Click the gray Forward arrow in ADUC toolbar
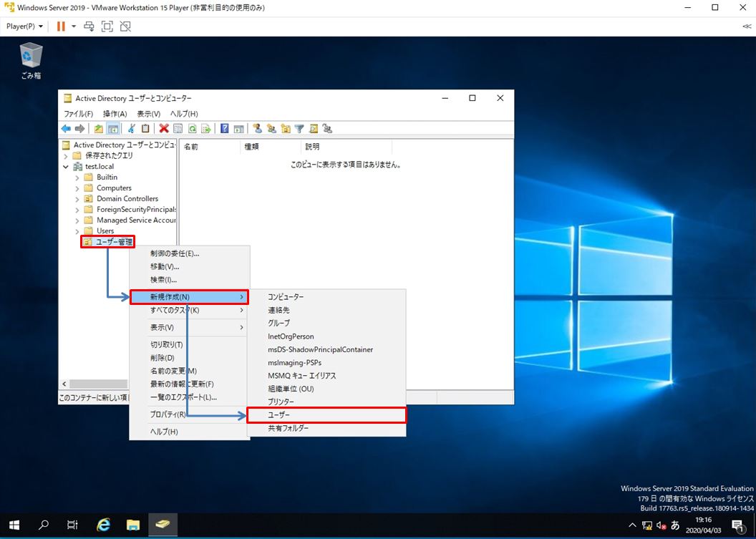756x539 pixels. click(x=80, y=129)
